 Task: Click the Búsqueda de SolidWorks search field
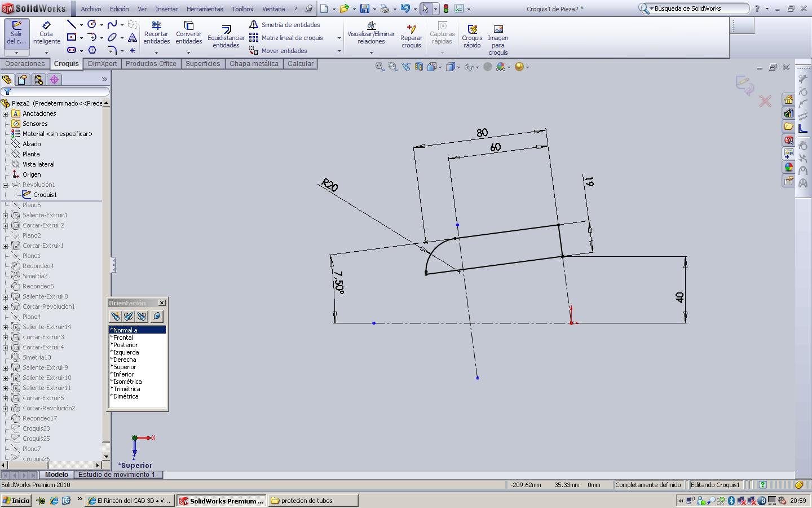point(695,8)
